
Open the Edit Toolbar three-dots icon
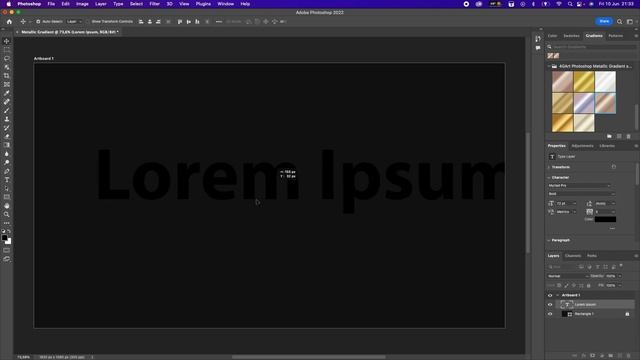pos(7,223)
